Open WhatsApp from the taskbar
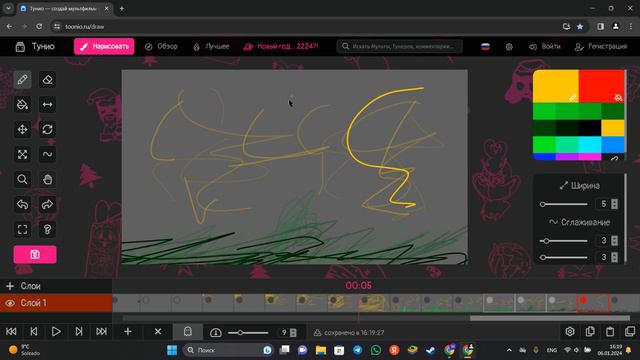The image size is (640, 360). coord(376,350)
